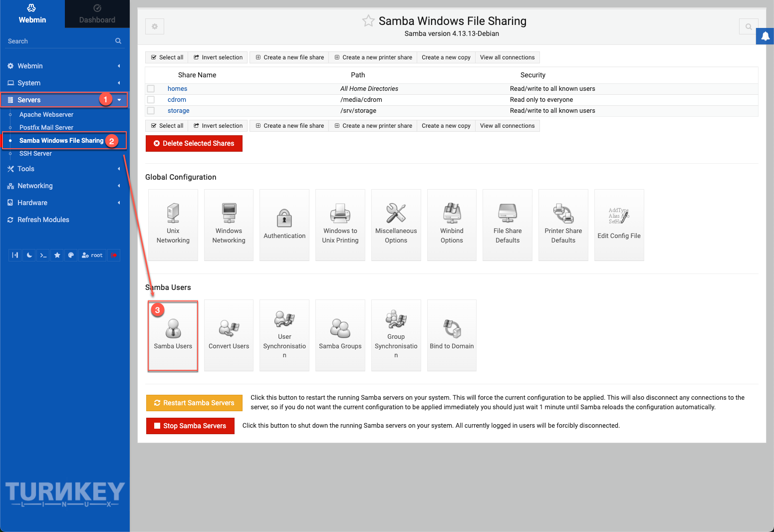This screenshot has height=532, width=774.
Task: Select the cdrom share checkbox
Action: coord(151,99)
